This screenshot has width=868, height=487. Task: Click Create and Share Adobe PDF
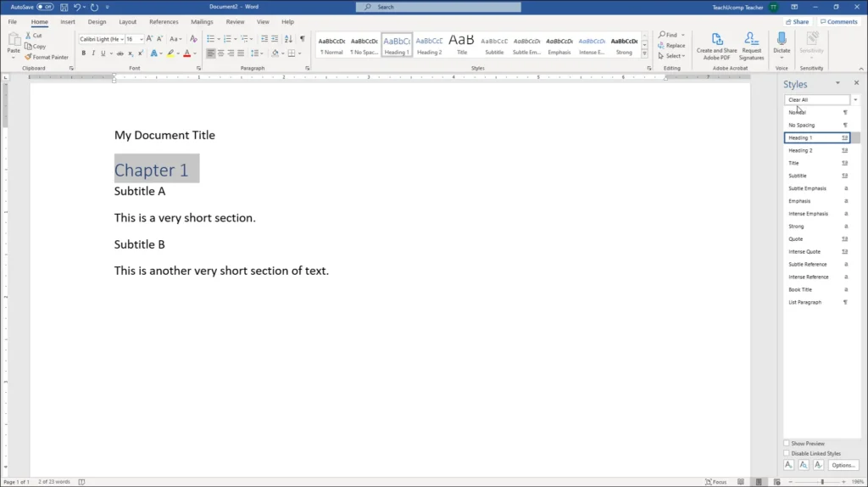pyautogui.click(x=717, y=46)
